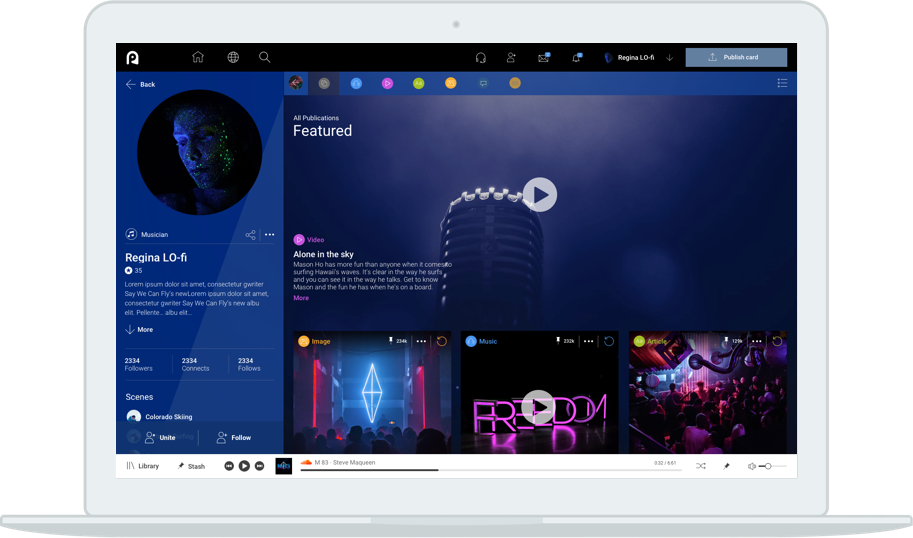Viewport: 913px width, 538px height.
Task: Open Music card options ellipsis
Action: coord(589,341)
